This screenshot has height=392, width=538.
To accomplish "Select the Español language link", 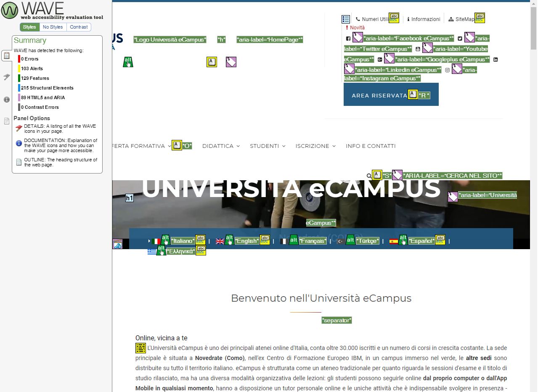I will (x=421, y=241).
